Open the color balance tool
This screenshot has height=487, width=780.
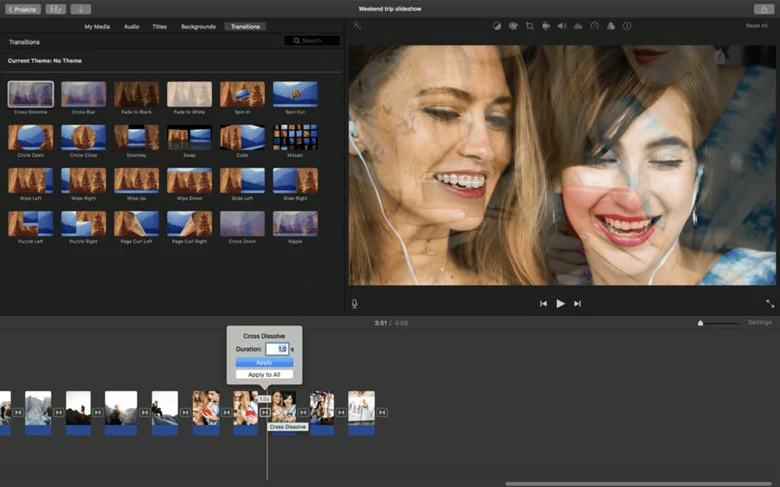click(496, 26)
